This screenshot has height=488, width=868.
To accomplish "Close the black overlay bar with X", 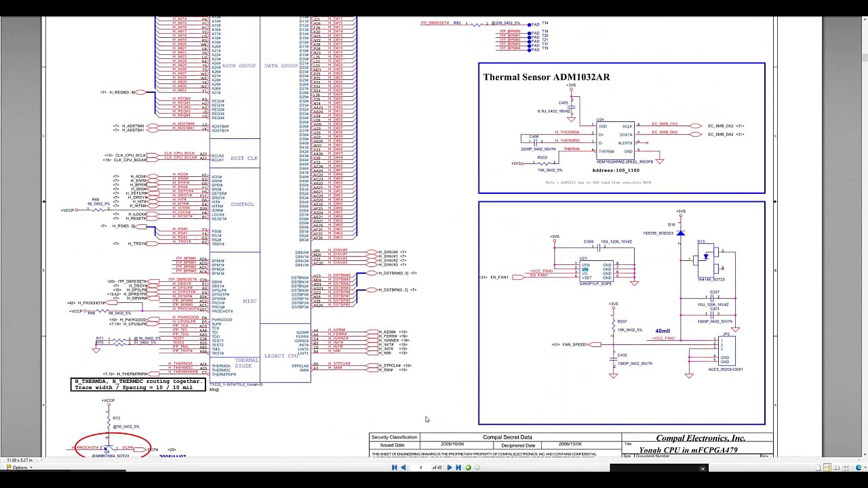I will pos(703,468).
